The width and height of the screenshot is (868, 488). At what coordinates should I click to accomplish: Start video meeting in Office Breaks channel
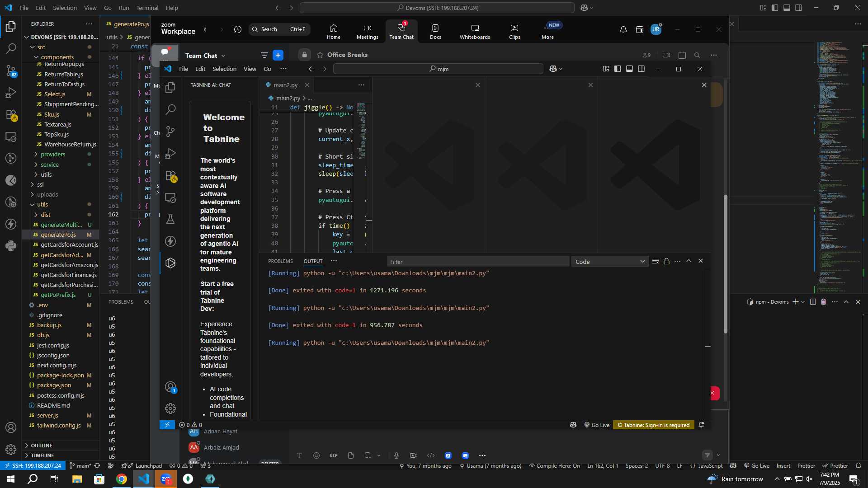[666, 55]
